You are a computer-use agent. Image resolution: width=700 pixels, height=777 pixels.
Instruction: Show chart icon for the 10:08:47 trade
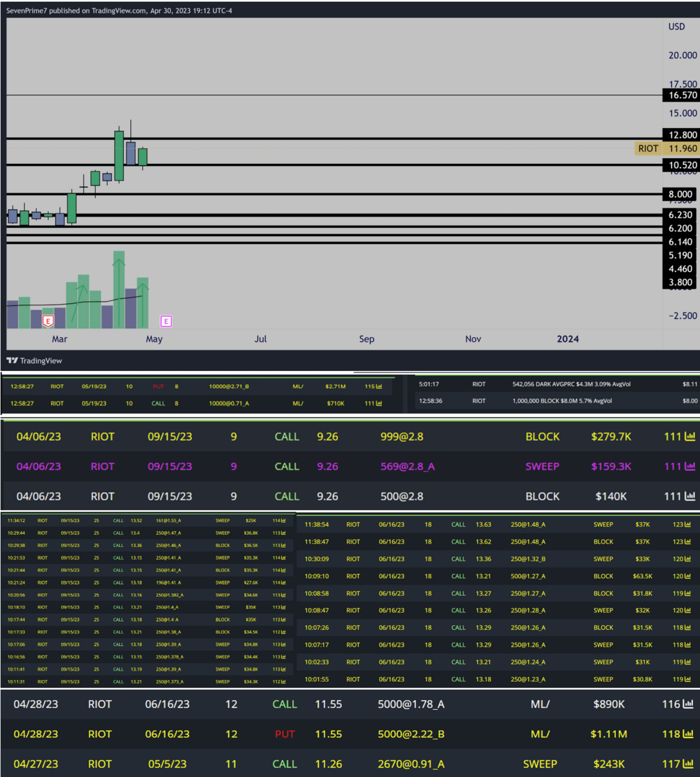(688, 611)
